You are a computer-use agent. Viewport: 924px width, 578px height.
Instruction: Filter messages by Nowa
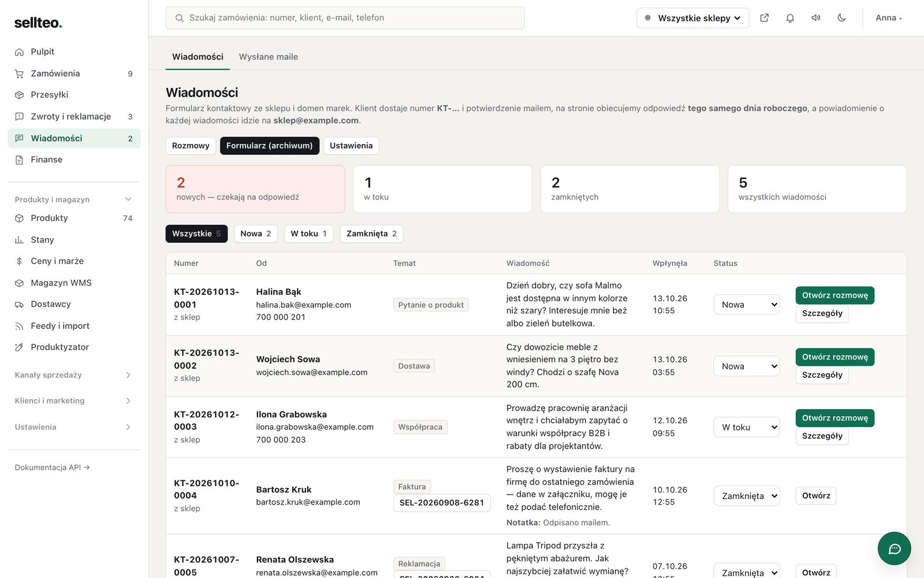coord(256,234)
